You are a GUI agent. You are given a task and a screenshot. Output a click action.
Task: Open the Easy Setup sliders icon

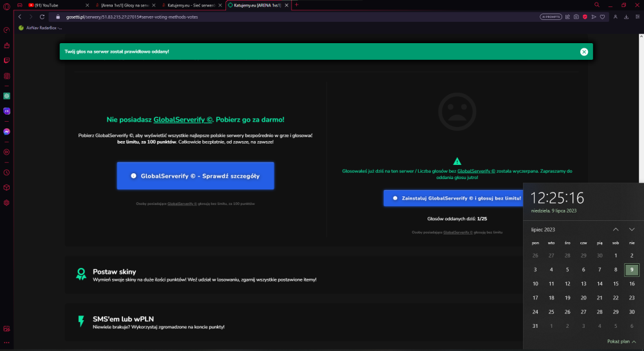coord(638,17)
